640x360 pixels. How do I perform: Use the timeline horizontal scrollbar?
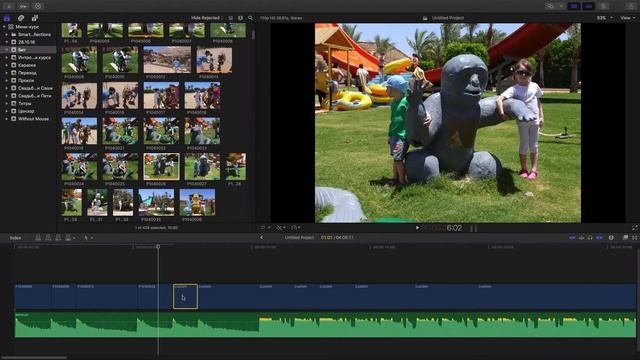click(34, 358)
